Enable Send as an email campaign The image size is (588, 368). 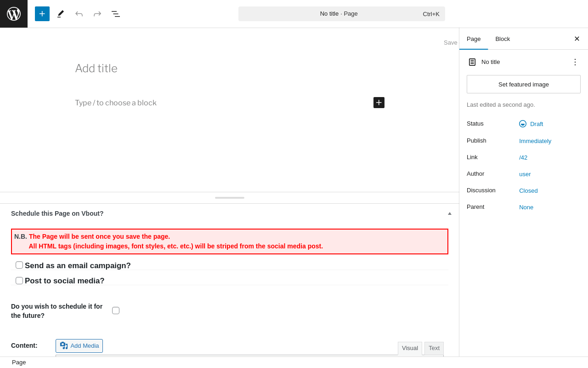pos(19,265)
